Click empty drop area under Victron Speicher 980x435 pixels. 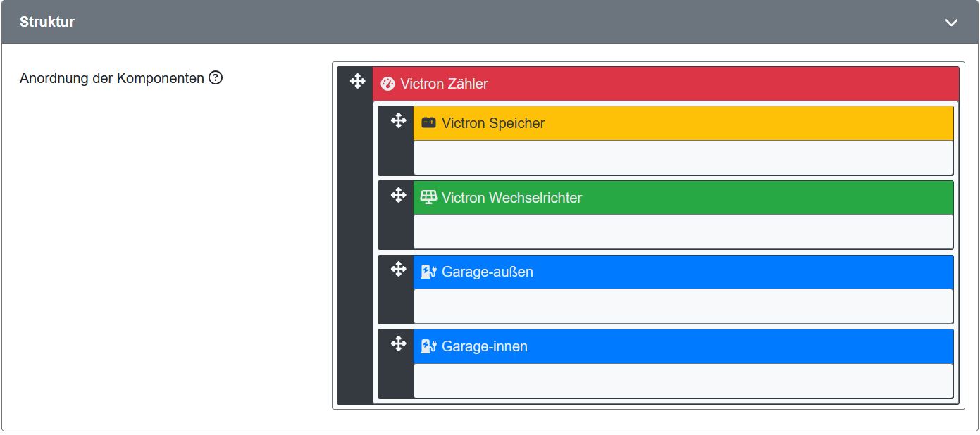683,158
